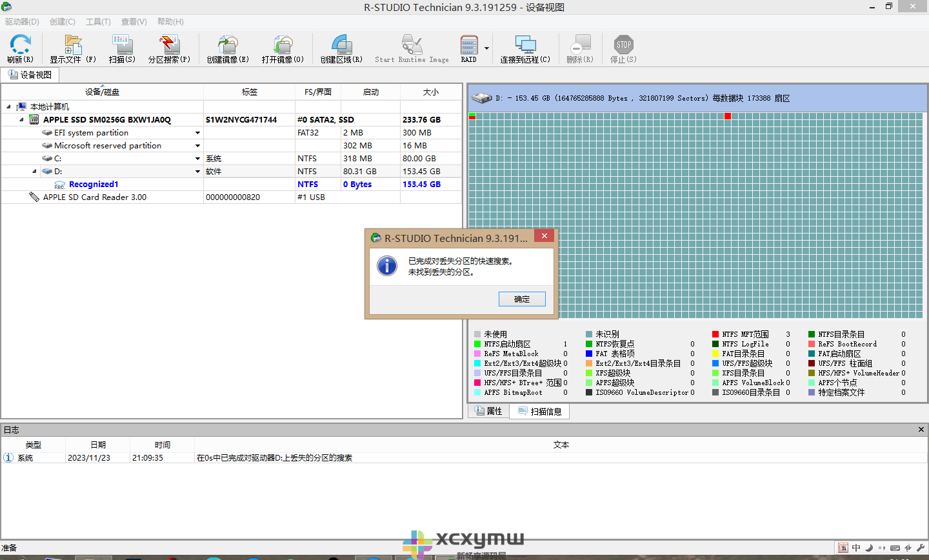Screen dimensions: 929x560
Task: Collapse the APPLE SSD SM0256G node
Action: coord(21,120)
